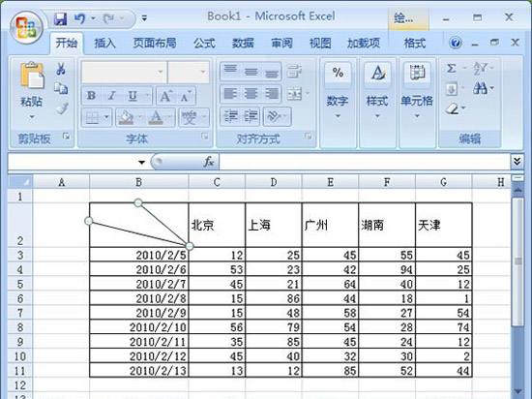Switch to the 插入 ribbon tab
This screenshot has width=532, height=399.
(x=104, y=44)
